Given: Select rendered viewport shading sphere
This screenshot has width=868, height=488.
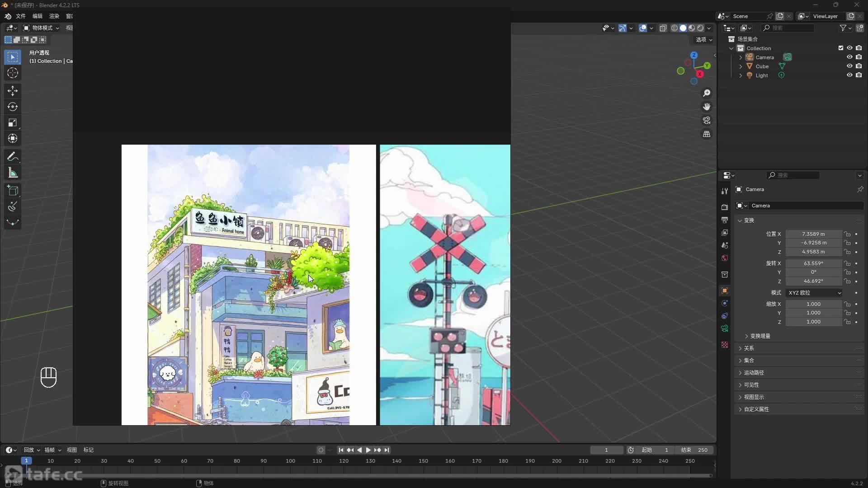Looking at the screenshot, I should coord(700,28).
